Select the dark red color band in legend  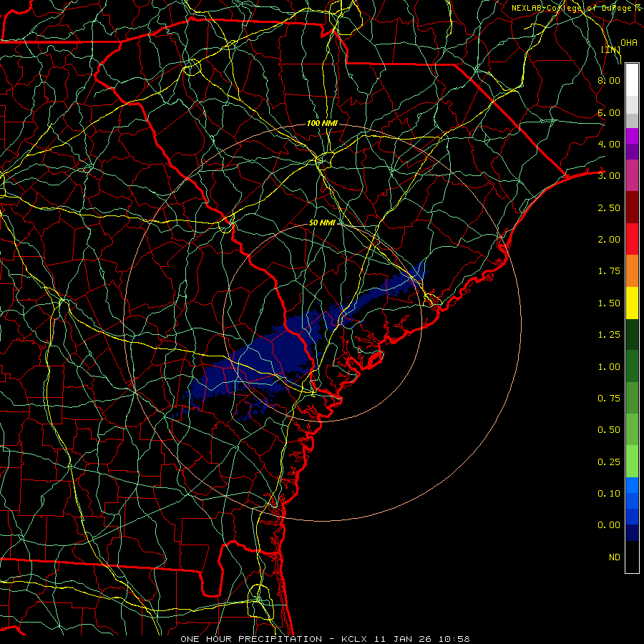tap(632, 208)
